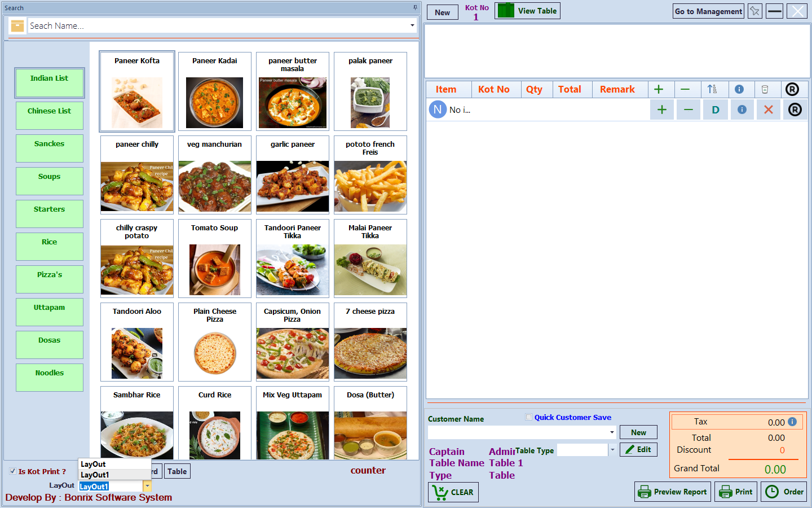Open the Customer Name dropdown
Image resolution: width=812 pixels, height=508 pixels.
[x=612, y=432]
